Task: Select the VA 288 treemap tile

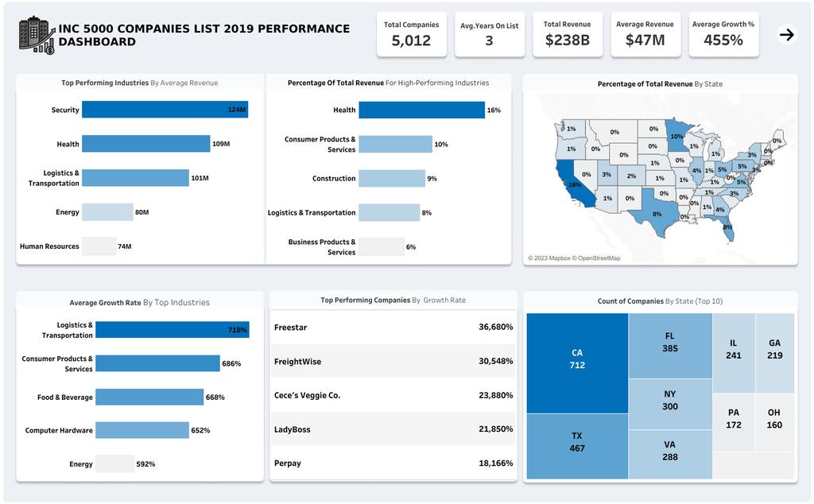Action: [670, 454]
